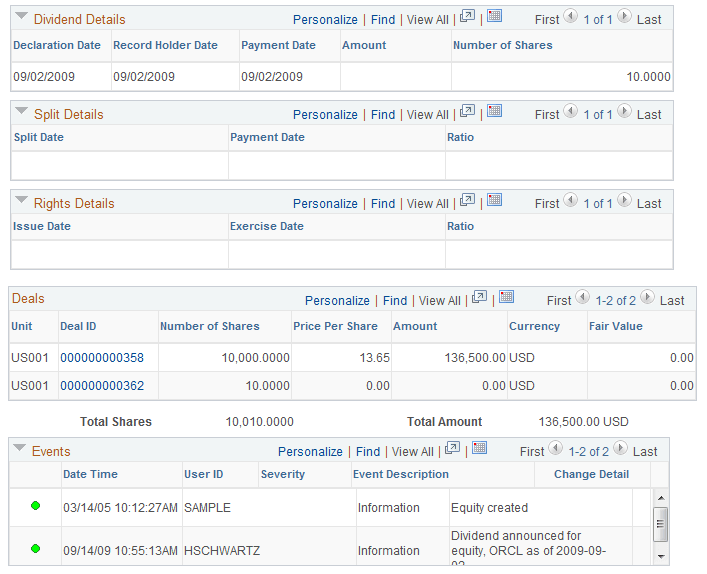Click green status dot for Equity created event
The width and height of the screenshot is (707, 574).
click(x=35, y=505)
